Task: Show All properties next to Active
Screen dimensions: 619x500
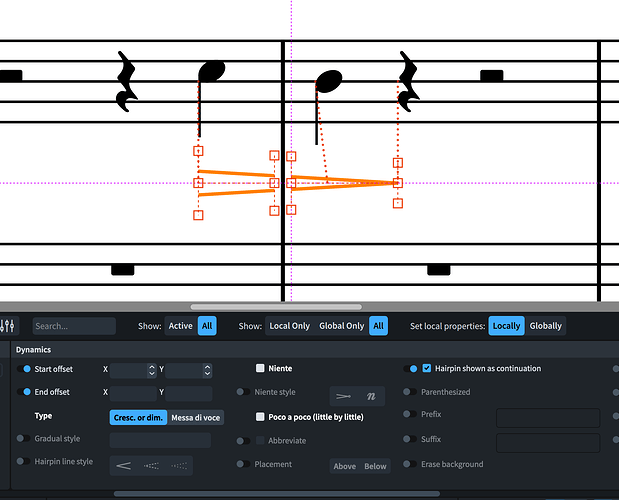Action: [207, 326]
